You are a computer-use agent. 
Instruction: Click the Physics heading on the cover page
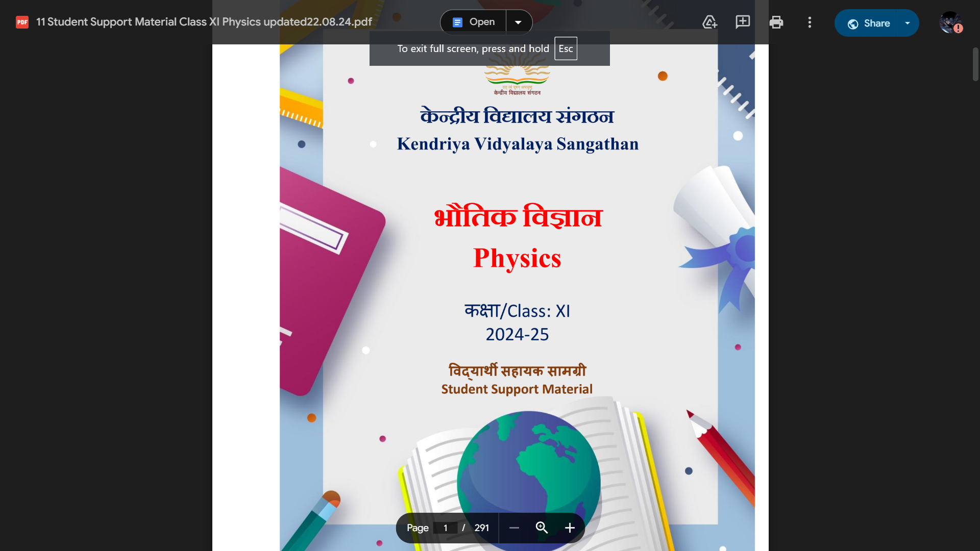point(517,258)
